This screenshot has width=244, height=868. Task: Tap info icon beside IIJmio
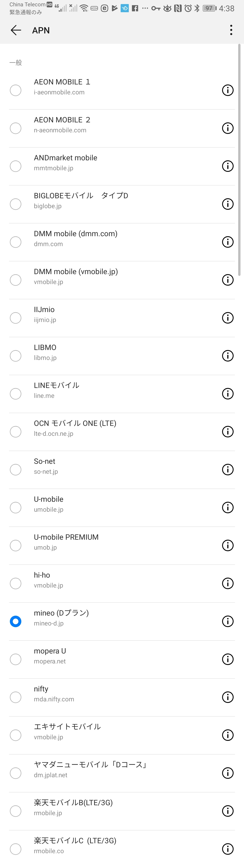(228, 318)
